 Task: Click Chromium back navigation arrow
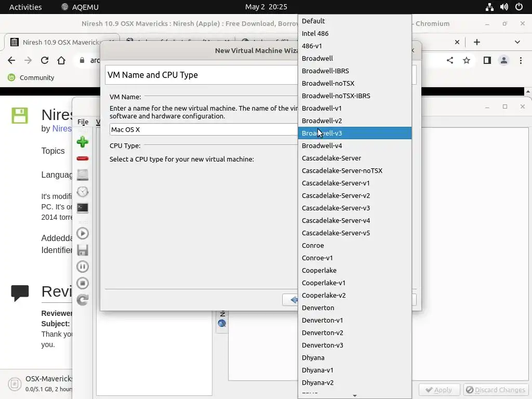point(11,60)
